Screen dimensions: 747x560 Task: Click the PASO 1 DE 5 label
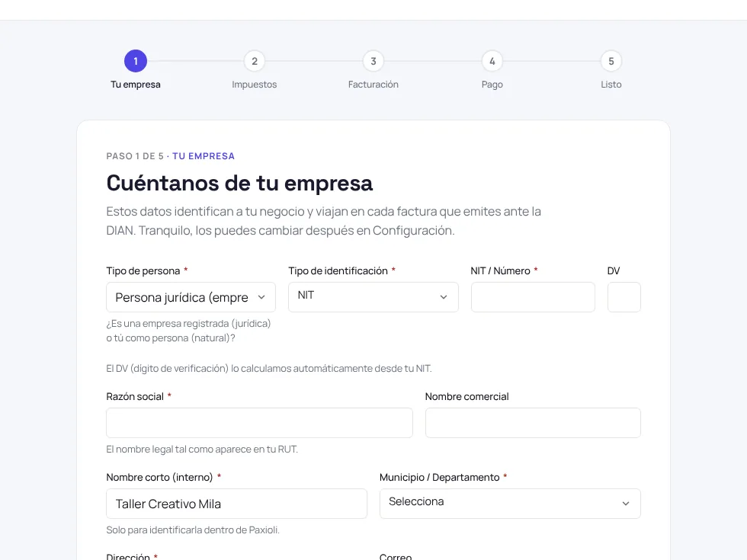pyautogui.click(x=135, y=156)
